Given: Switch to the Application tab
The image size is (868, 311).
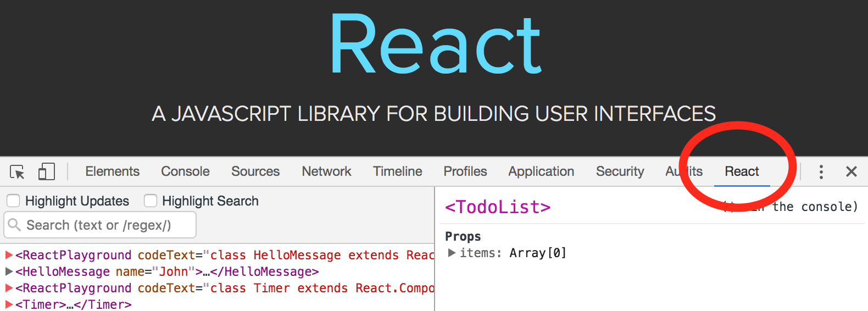Looking at the screenshot, I should tap(541, 171).
